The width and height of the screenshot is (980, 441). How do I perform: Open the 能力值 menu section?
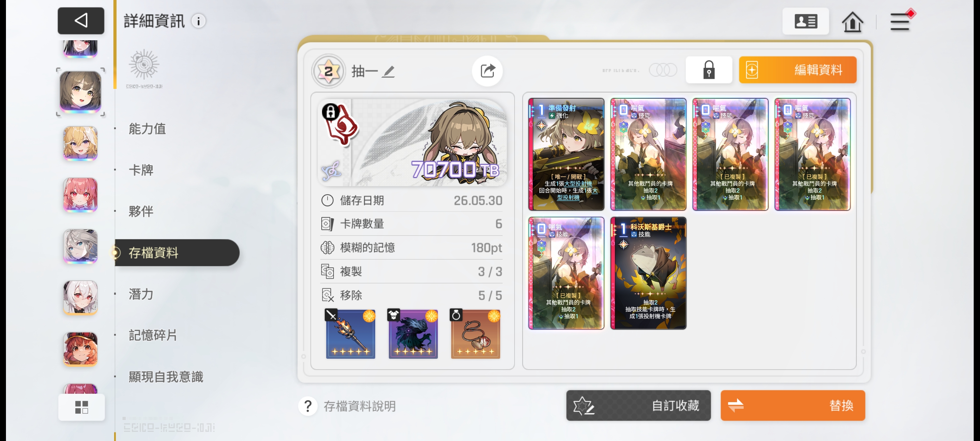point(147,128)
